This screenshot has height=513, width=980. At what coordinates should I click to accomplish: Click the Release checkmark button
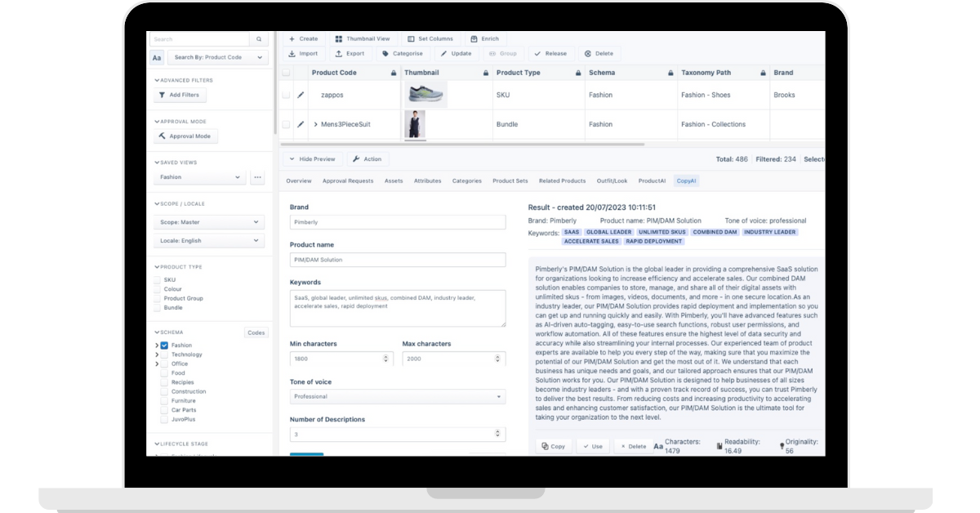pyautogui.click(x=550, y=53)
